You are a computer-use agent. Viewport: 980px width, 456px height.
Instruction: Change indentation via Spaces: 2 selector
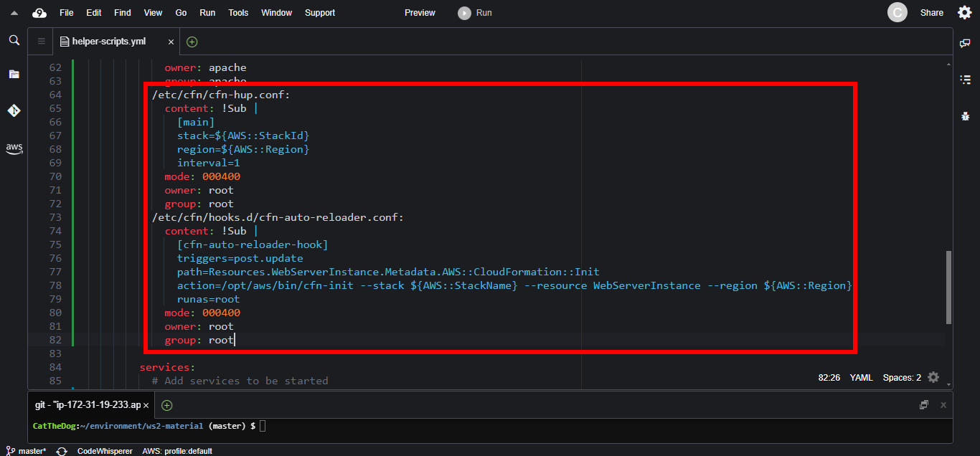(902, 377)
